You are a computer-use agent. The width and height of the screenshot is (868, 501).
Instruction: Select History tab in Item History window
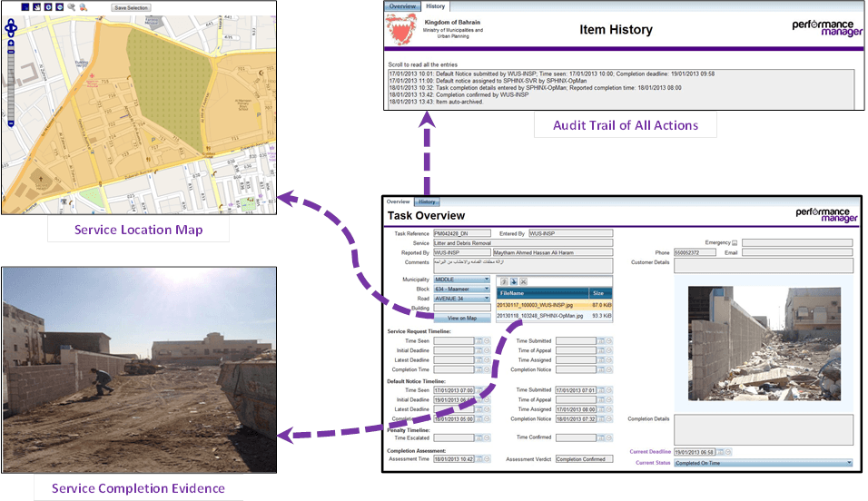coord(436,6)
